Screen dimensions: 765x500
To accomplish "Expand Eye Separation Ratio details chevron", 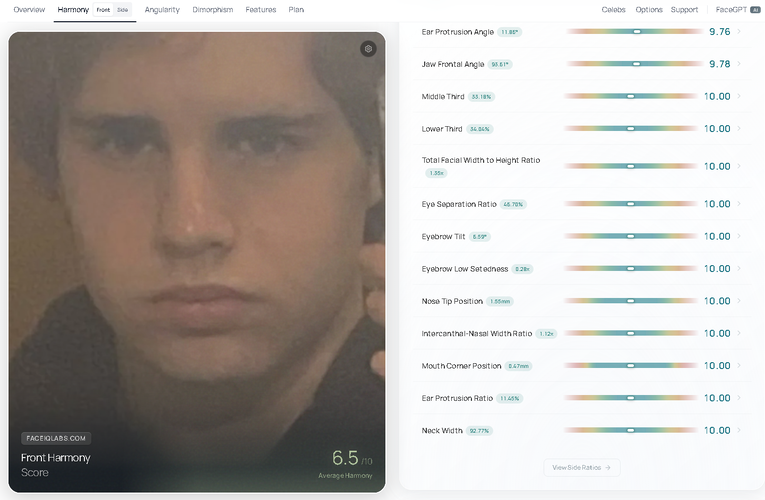I will click(x=739, y=203).
